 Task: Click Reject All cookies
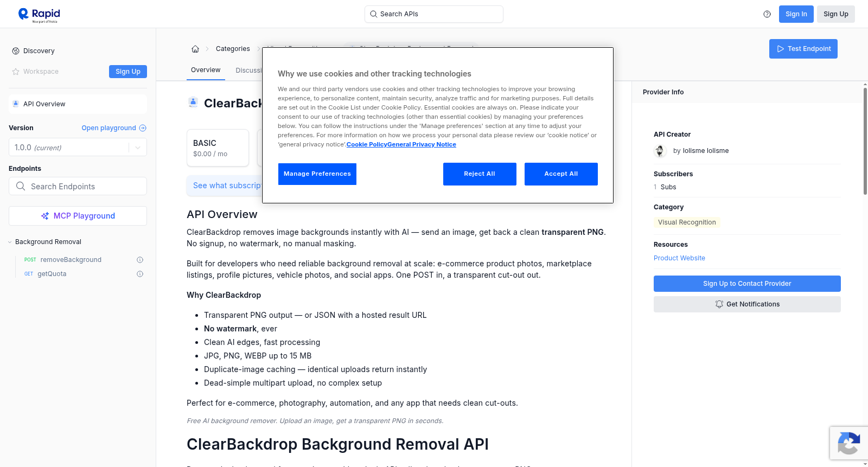480,174
